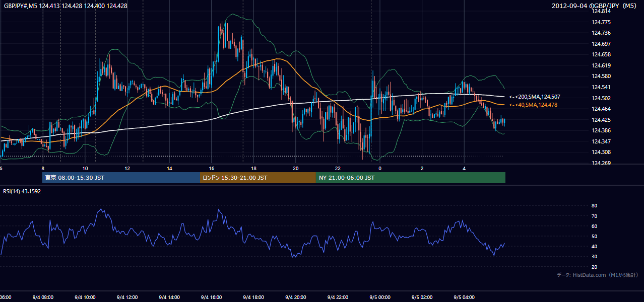Click price axis value 124.697
This screenshot has width=644, height=302.
click(x=602, y=44)
